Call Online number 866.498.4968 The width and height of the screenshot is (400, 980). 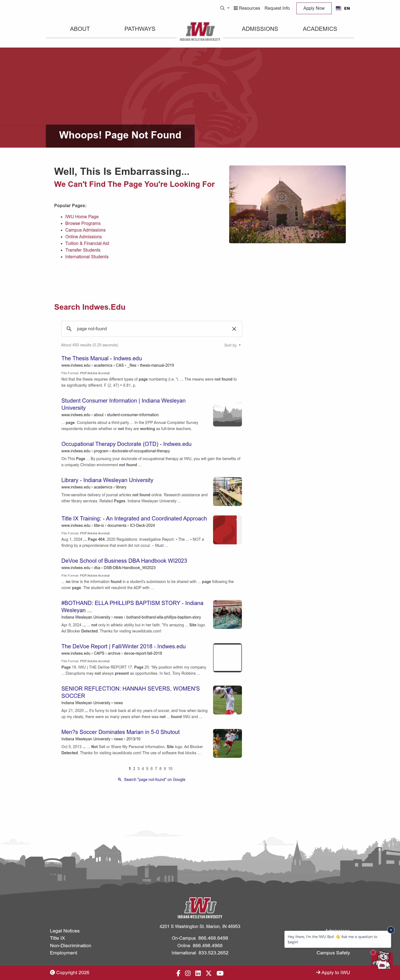pos(207,945)
